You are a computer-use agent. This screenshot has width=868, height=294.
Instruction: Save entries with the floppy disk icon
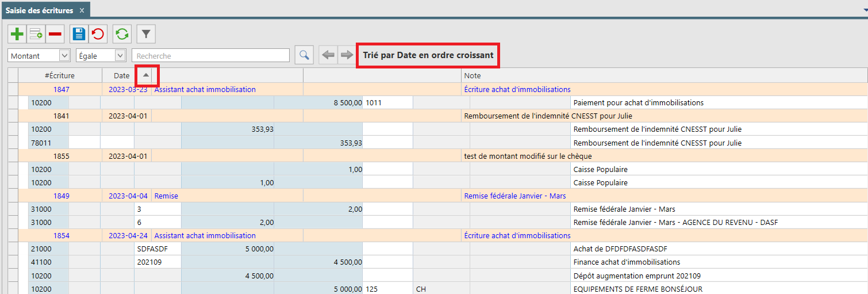pos(79,35)
